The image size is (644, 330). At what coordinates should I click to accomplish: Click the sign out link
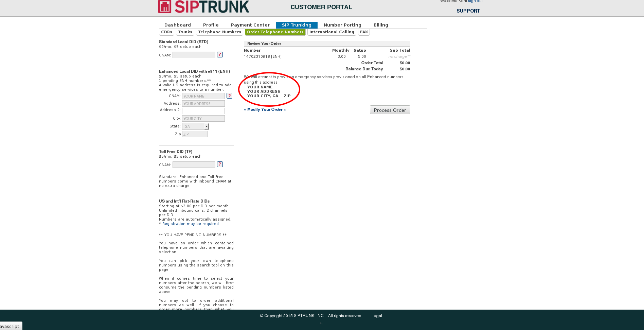click(476, 1)
